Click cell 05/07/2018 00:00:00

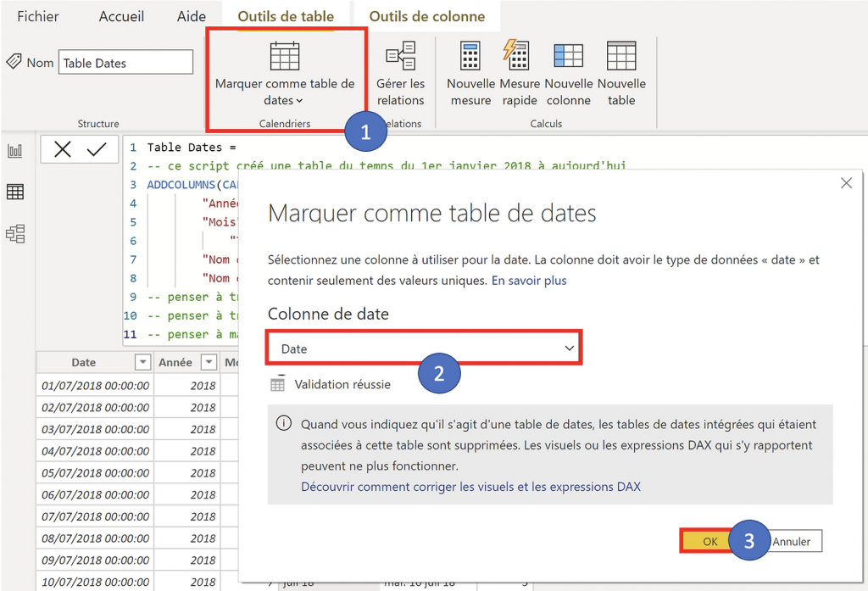(x=95, y=472)
